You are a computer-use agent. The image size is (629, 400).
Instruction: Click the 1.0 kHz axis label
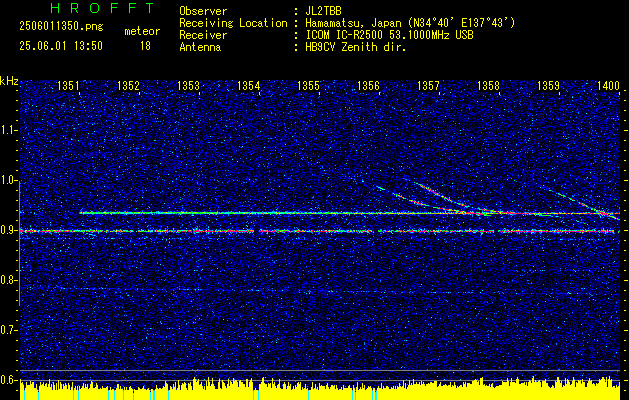click(x=9, y=180)
